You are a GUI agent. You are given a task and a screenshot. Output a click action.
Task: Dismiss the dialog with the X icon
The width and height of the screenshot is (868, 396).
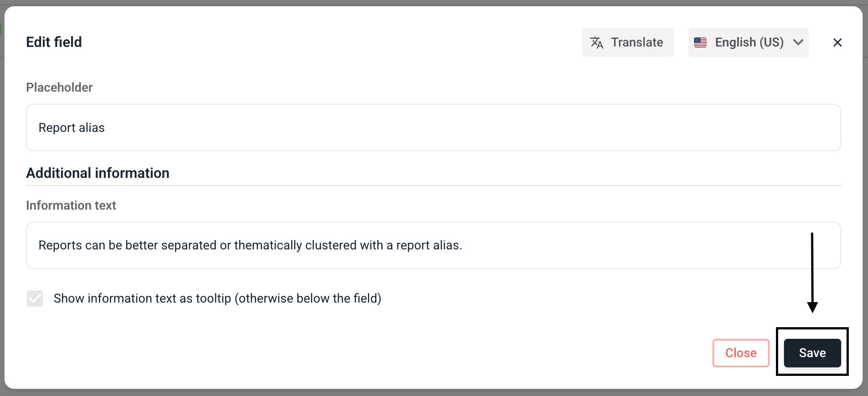tap(837, 42)
